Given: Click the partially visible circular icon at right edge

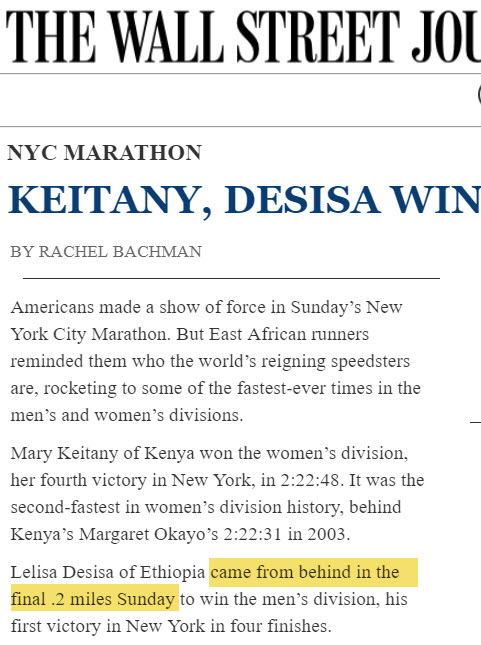Looking at the screenshot, I should pyautogui.click(x=479, y=95).
